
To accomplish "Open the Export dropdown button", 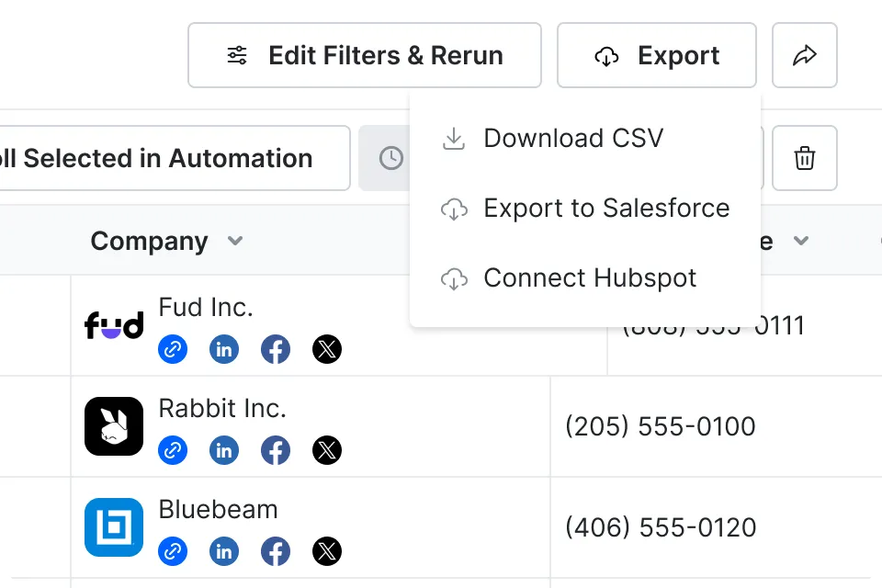I will [656, 55].
